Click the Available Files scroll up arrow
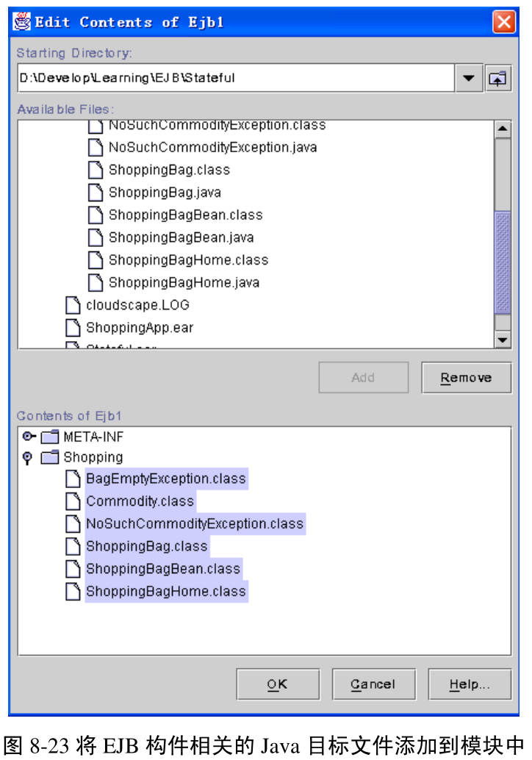 (x=503, y=129)
